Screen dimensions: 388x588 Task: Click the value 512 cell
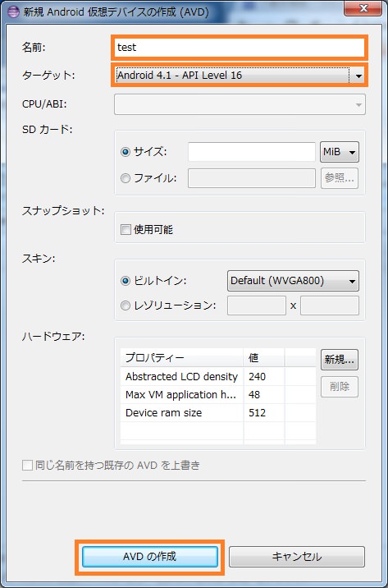click(264, 413)
